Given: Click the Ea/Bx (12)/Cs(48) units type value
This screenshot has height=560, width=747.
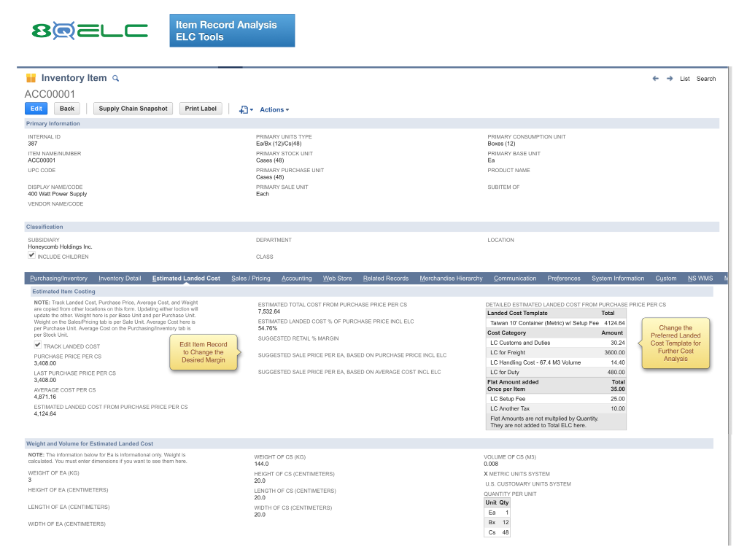Looking at the screenshot, I should tap(279, 144).
